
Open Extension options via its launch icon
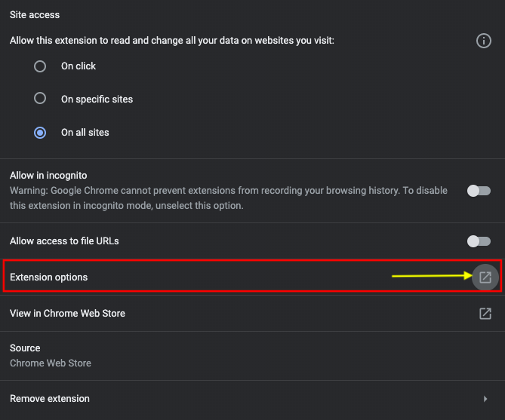(x=485, y=277)
